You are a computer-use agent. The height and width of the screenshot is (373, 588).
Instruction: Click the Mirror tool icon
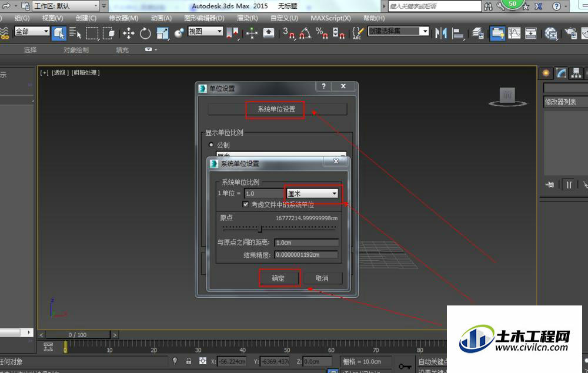[441, 33]
